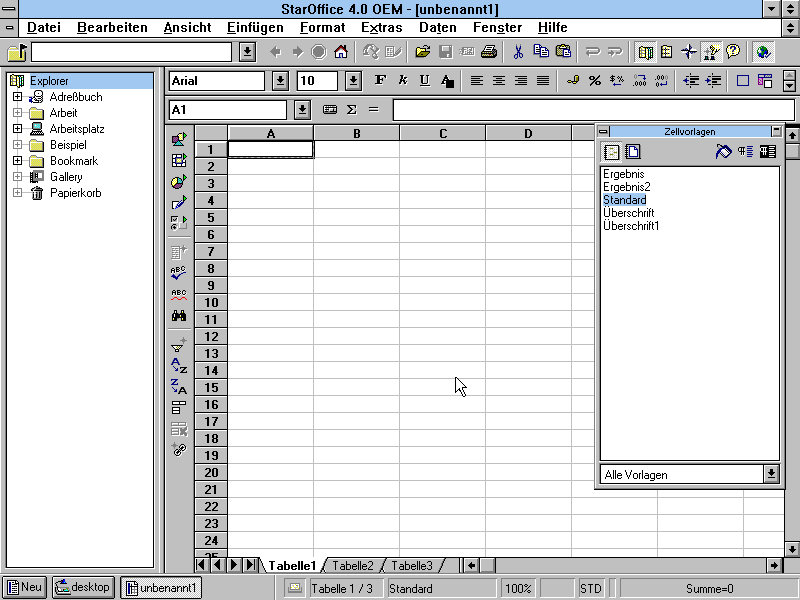
Task: Open the Datei menu
Action: [44, 28]
